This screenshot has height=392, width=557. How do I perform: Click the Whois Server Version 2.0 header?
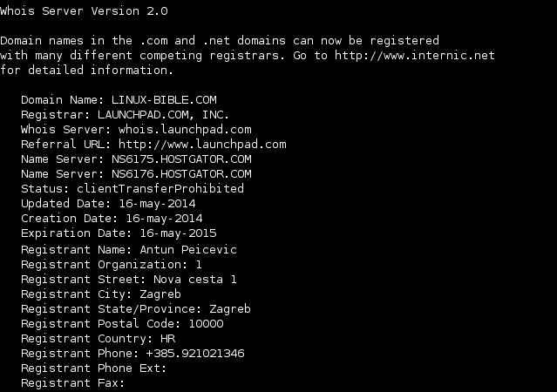coord(84,11)
